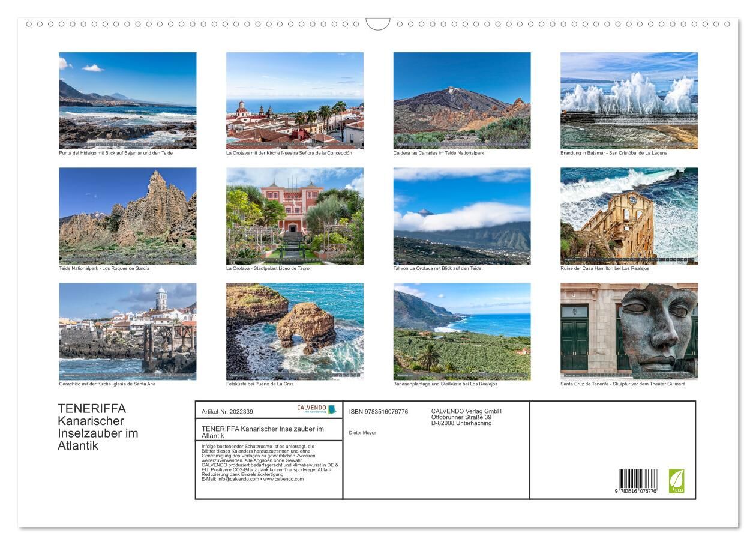756x545 pixels.
Task: Select the Puerto de La Cruz rock arch photo
Action: click(295, 331)
